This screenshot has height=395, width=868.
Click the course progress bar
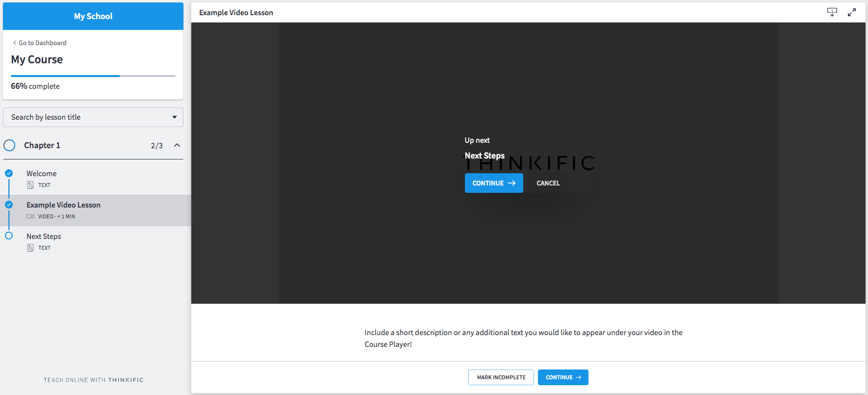point(93,76)
